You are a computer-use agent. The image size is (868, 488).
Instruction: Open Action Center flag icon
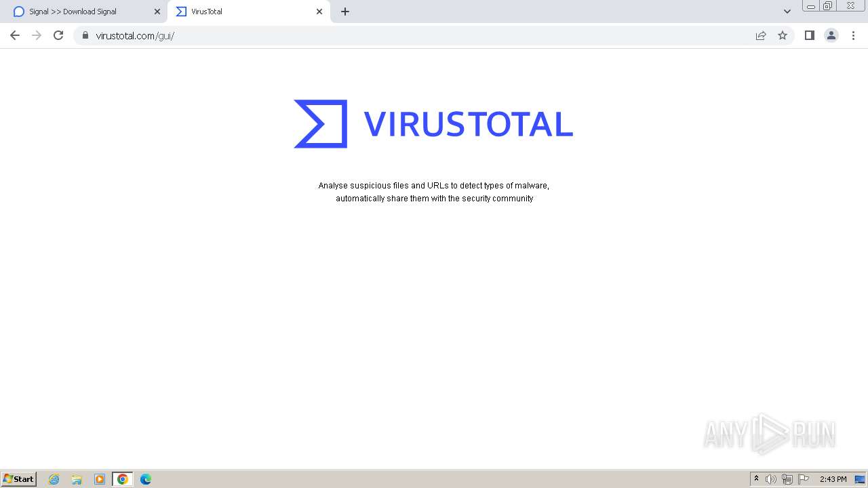click(804, 479)
